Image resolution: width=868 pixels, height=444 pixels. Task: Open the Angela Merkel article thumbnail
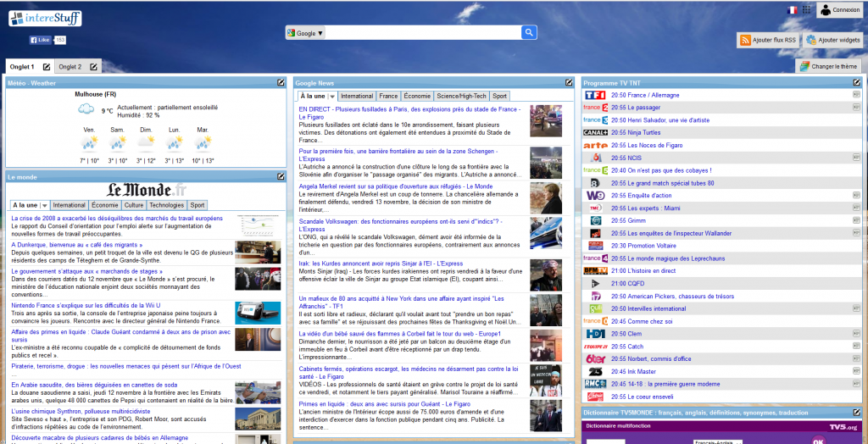(x=545, y=198)
